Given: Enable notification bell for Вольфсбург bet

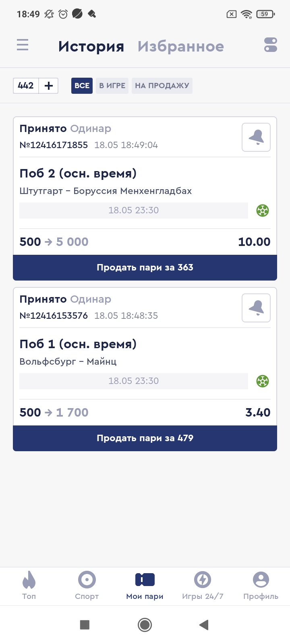Looking at the screenshot, I should pyautogui.click(x=256, y=308).
